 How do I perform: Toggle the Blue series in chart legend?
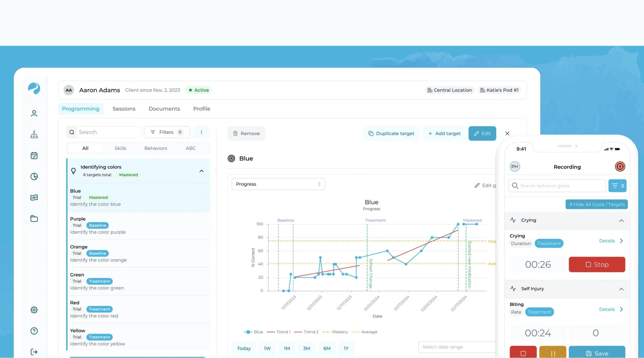coord(254,332)
